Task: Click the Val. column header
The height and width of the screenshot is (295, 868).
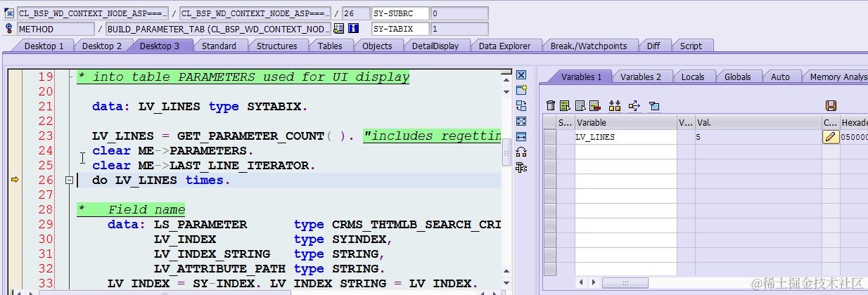Action: coord(758,122)
